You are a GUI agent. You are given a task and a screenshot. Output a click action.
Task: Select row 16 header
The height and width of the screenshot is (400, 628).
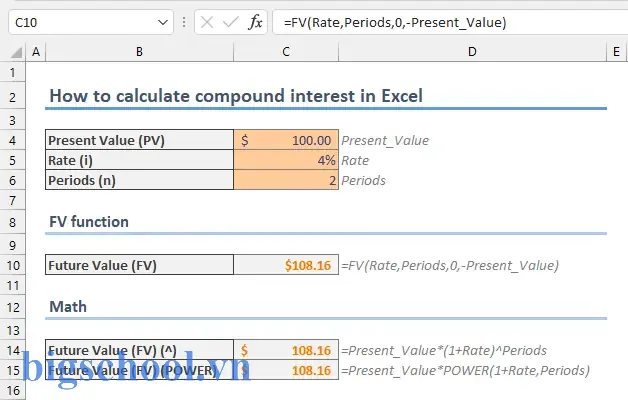point(13,390)
